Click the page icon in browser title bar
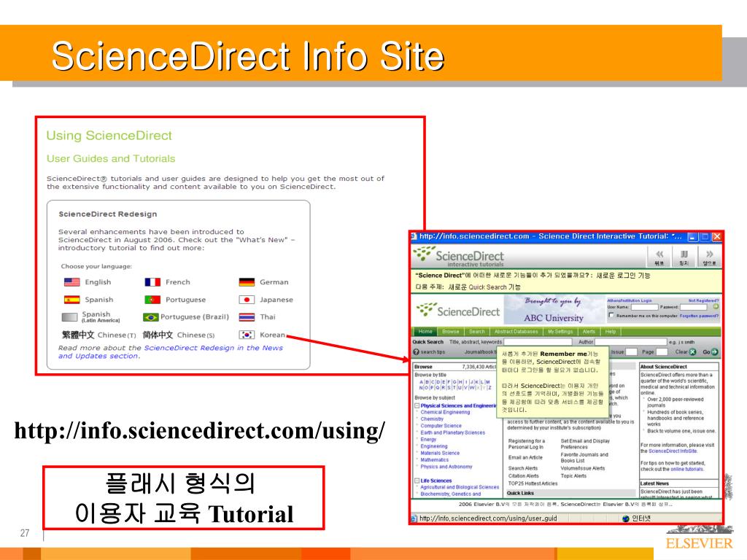 pyautogui.click(x=414, y=236)
